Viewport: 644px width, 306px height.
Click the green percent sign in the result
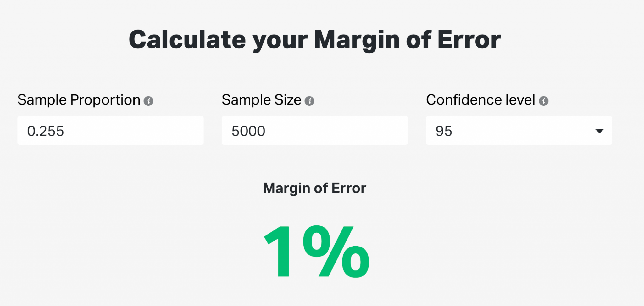point(336,252)
